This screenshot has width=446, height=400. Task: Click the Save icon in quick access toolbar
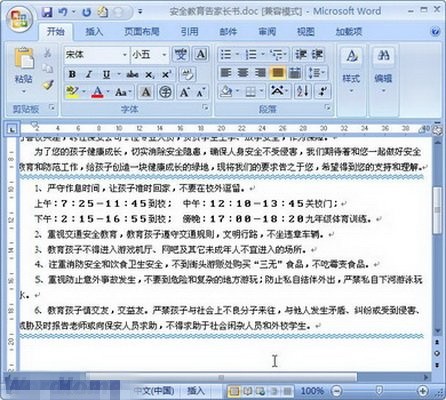[x=47, y=12]
